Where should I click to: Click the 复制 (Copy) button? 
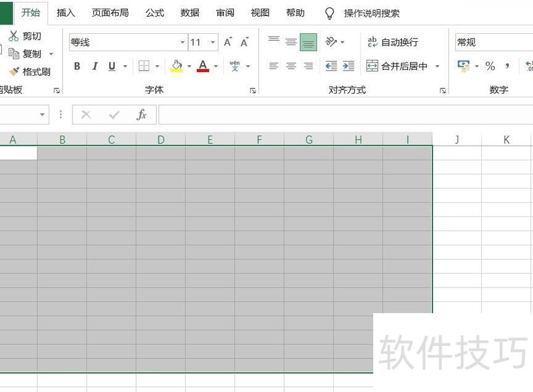[x=25, y=54]
